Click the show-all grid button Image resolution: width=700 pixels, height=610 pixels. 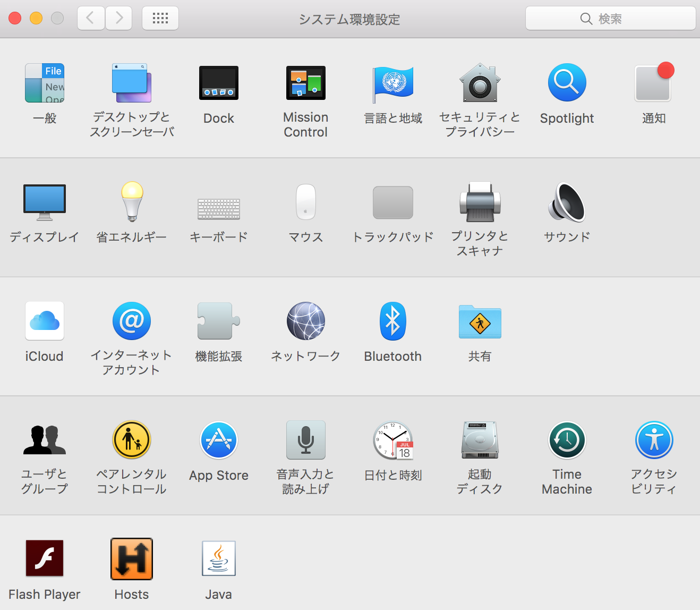tap(160, 19)
